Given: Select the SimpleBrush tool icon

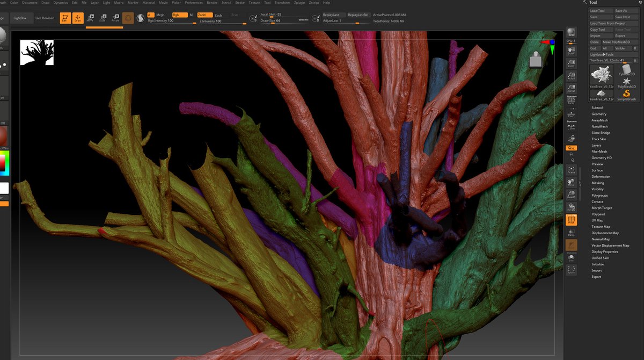Looking at the screenshot, I should pyautogui.click(x=626, y=95).
